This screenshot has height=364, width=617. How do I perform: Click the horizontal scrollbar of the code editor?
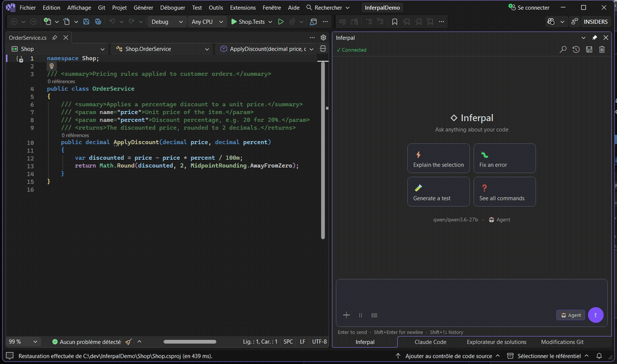pos(189,342)
